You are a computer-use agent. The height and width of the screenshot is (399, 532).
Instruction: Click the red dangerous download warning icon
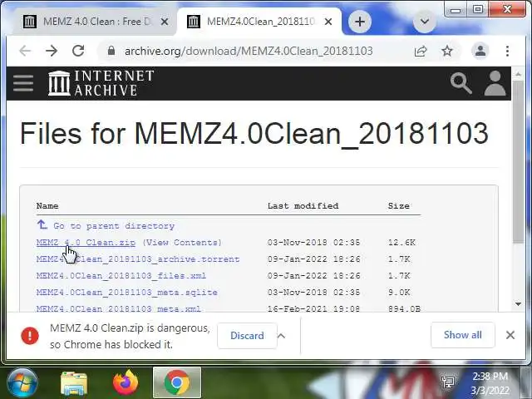pos(30,336)
